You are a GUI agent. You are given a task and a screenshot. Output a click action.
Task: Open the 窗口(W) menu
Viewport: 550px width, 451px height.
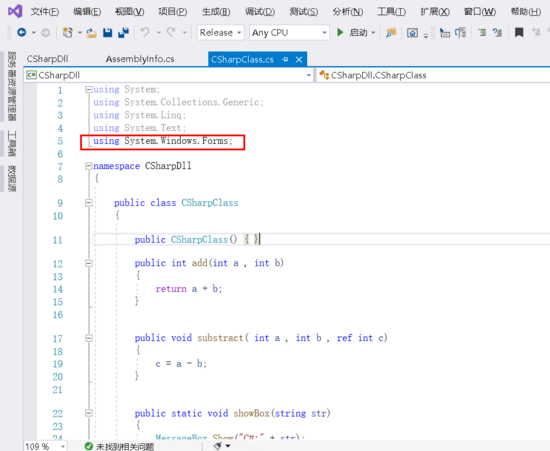pos(479,12)
